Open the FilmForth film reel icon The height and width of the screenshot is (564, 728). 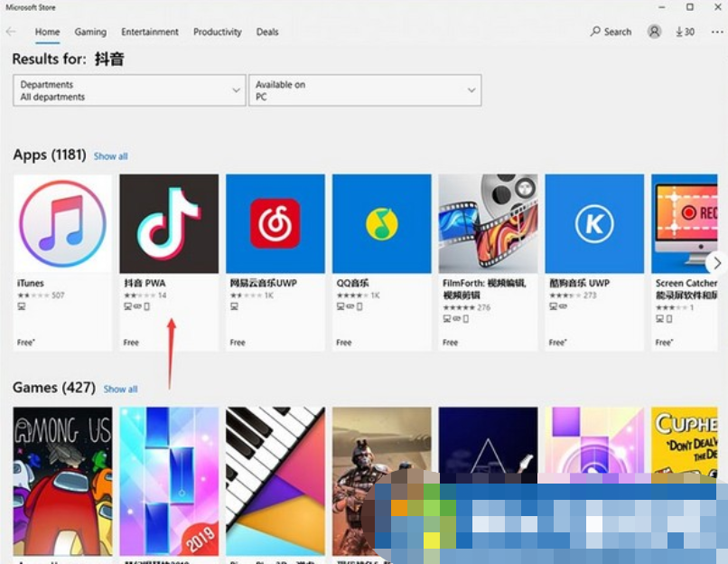tap(488, 223)
